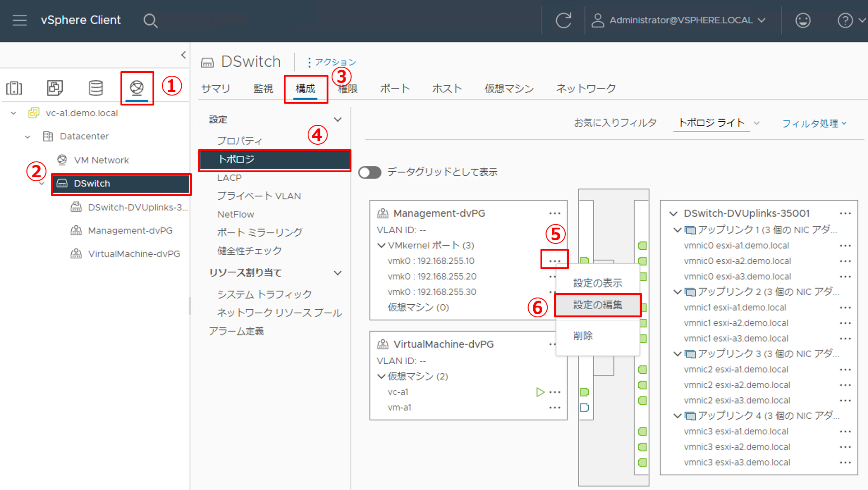868x490 pixels.
Task: Choose 設定の編集 from context menu
Action: [x=598, y=305]
